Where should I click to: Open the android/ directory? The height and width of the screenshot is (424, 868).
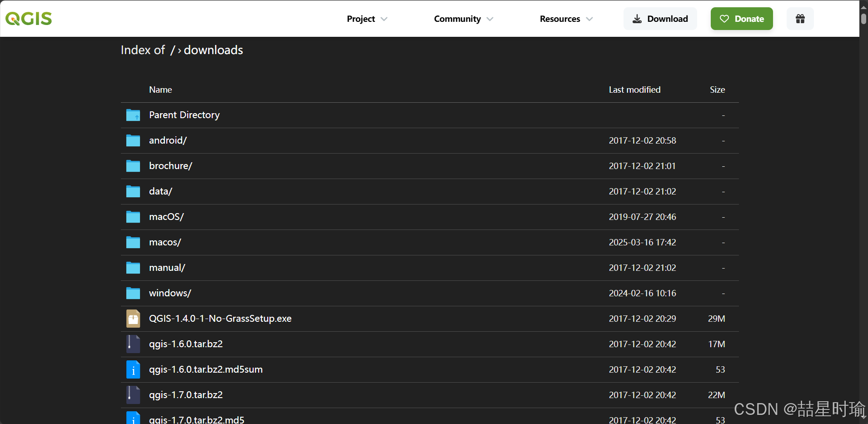coord(168,140)
